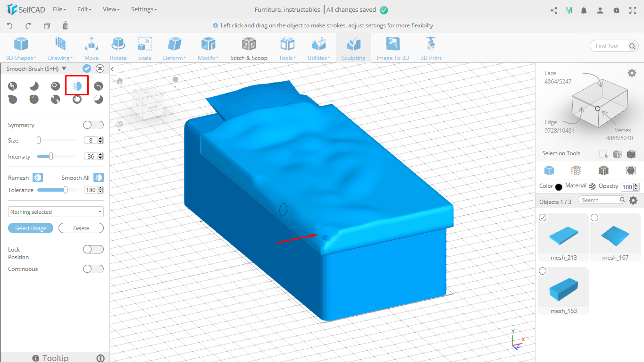Open selection settings gear near Face count

(x=632, y=73)
